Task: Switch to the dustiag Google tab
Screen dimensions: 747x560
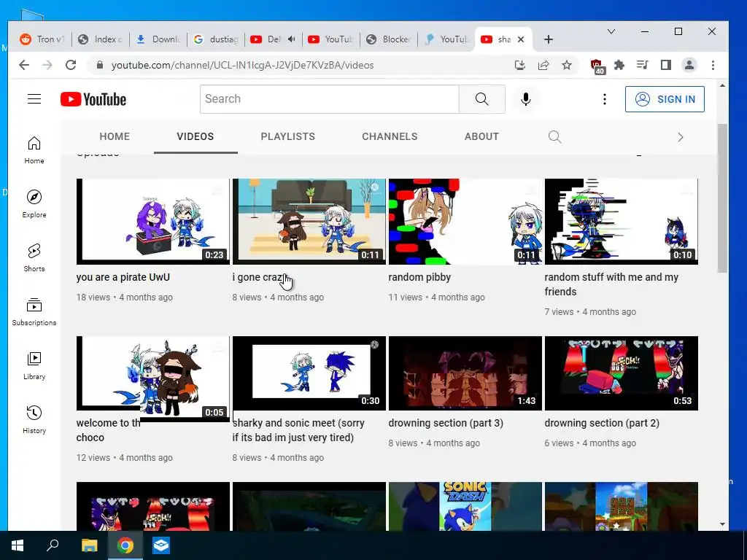Action: 216,39
